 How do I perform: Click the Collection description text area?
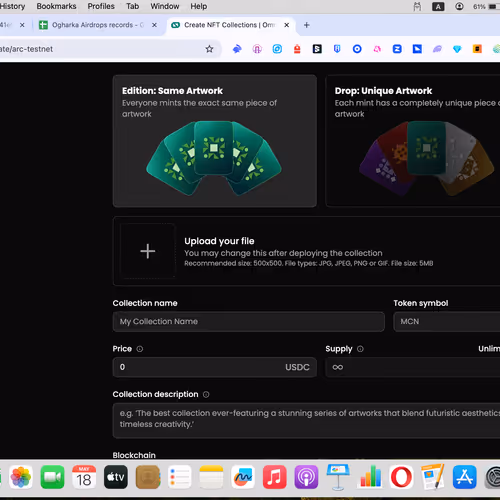click(x=306, y=421)
